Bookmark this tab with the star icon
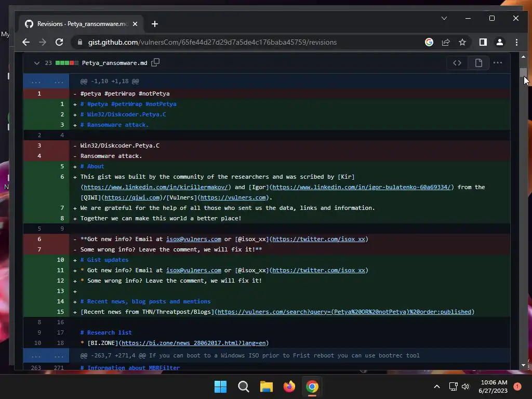This screenshot has height=399, width=532. 462,42
